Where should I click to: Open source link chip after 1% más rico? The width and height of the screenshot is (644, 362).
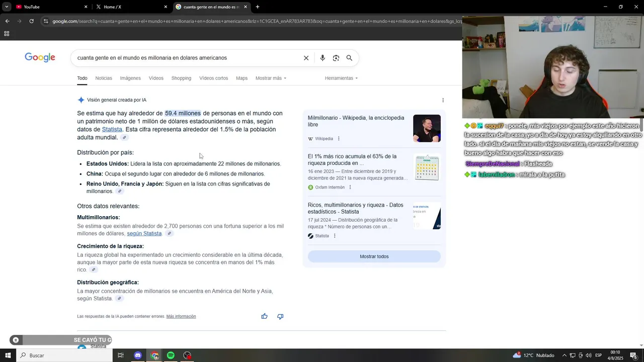coord(94,270)
